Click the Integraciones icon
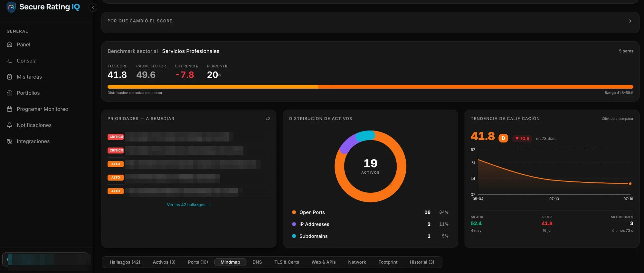644x273 pixels. (10, 141)
